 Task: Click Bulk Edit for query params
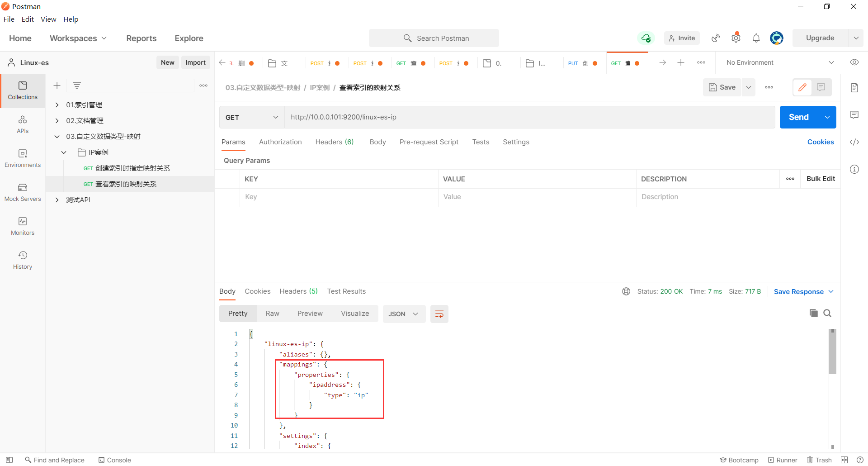click(x=821, y=179)
